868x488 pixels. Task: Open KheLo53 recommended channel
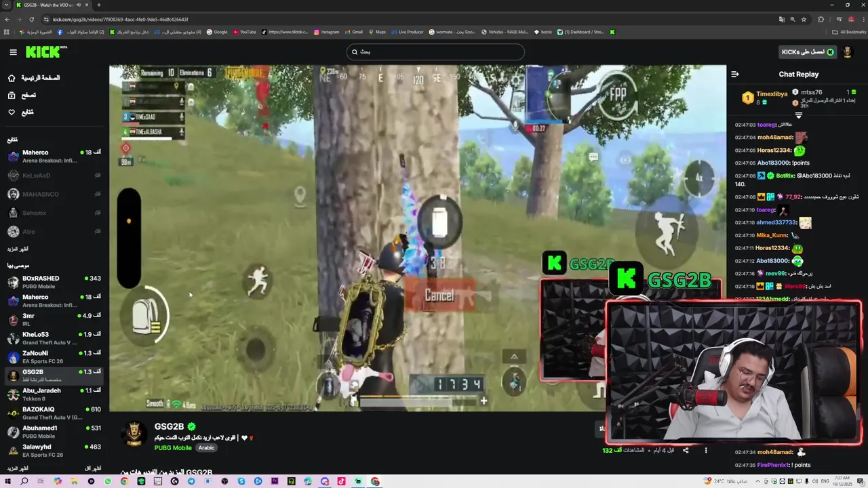(x=54, y=338)
